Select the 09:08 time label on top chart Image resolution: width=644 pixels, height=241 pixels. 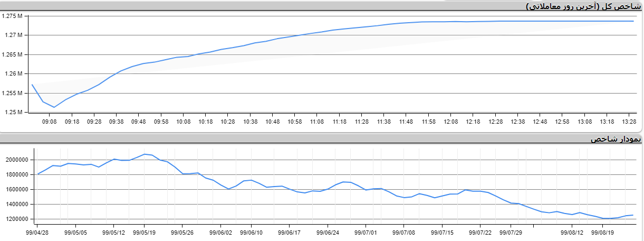click(x=49, y=122)
